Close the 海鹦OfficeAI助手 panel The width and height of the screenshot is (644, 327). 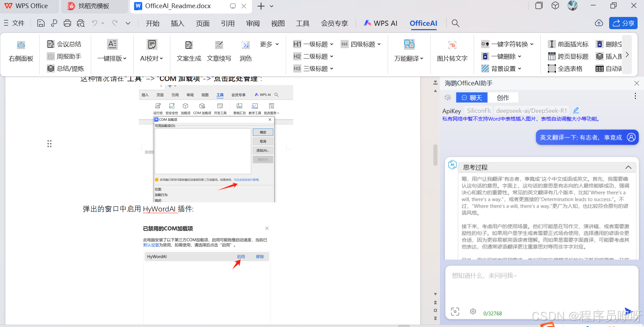point(637,83)
